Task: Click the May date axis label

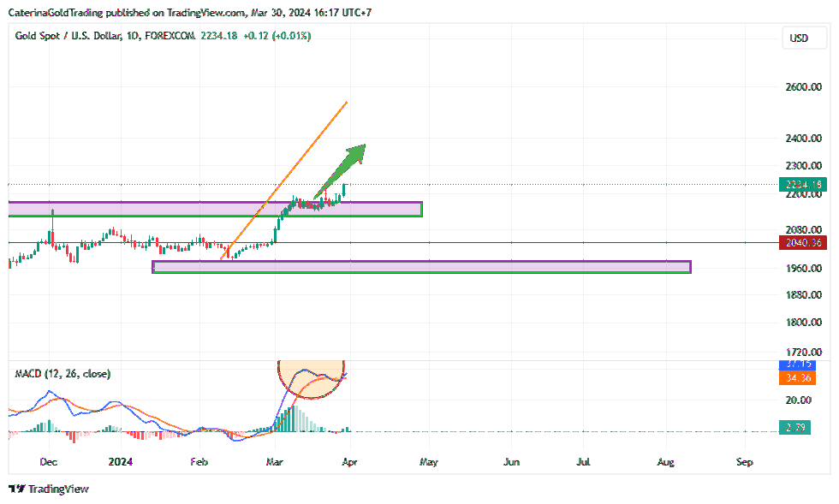Action: tap(429, 462)
